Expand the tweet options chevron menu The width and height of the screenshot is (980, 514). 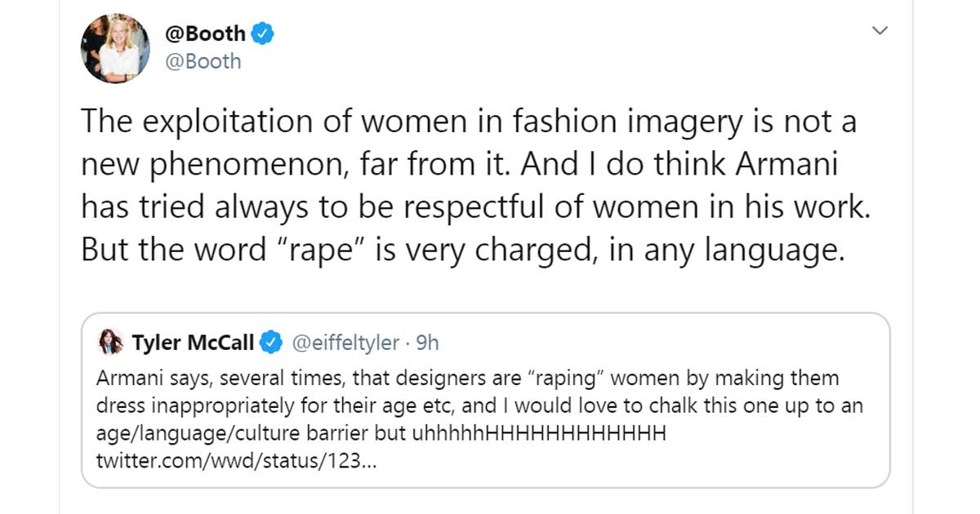[880, 31]
